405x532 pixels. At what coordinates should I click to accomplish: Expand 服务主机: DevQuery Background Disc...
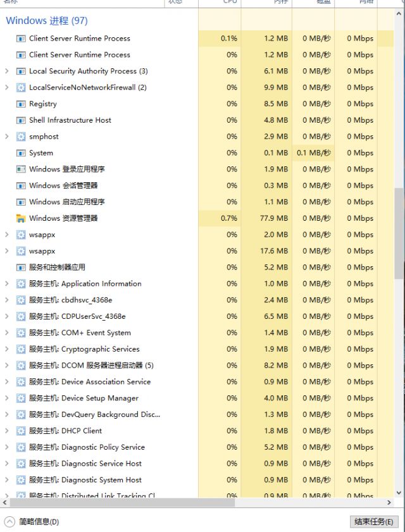7,414
